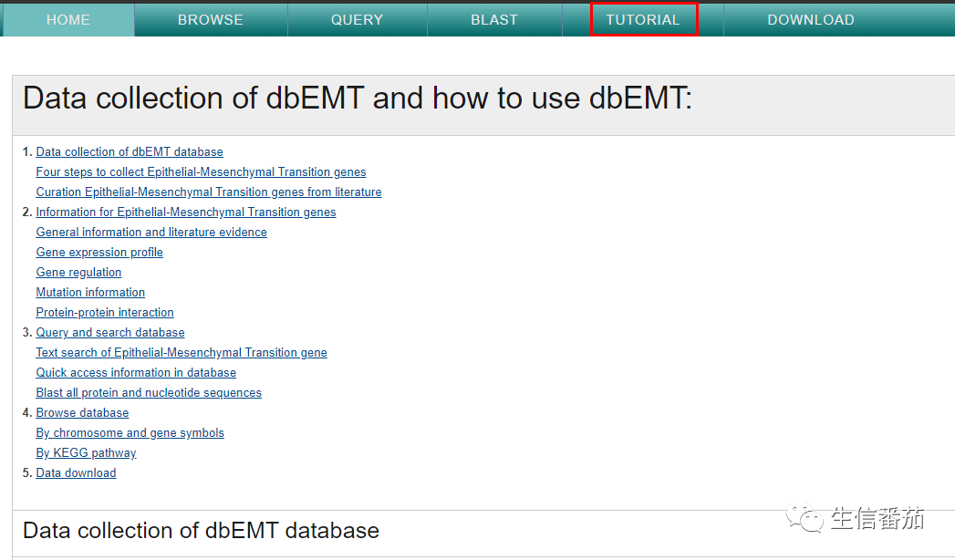Jump to Gene expression profile section
Screen dimensions: 955x560
point(99,253)
